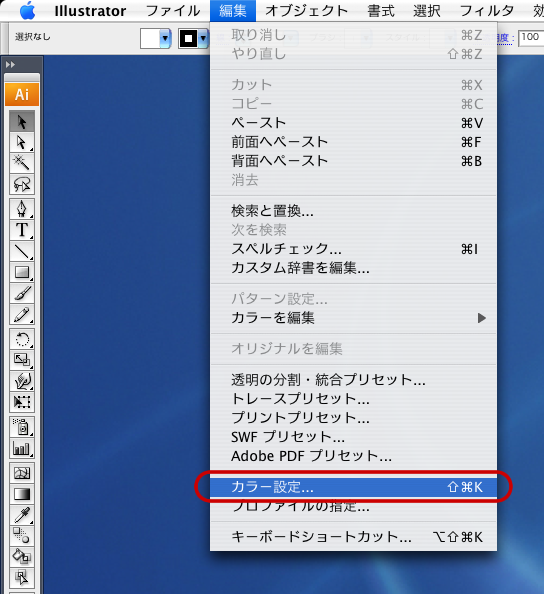544x594 pixels.
Task: Select the Eyedropper tool
Action: tap(22, 515)
